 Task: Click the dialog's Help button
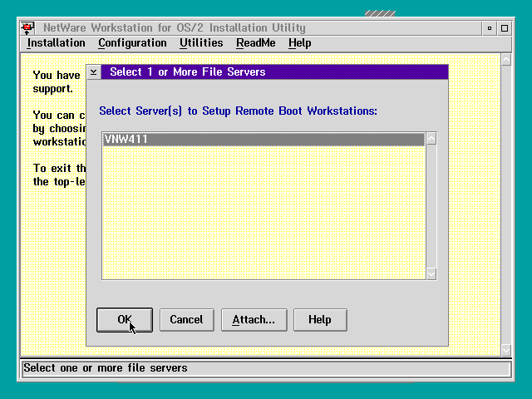click(320, 319)
